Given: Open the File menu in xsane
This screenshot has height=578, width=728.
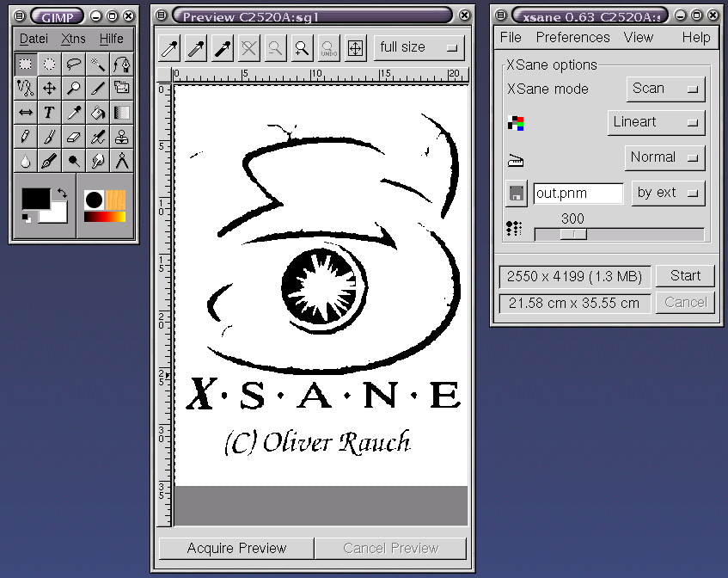Looking at the screenshot, I should [511, 37].
